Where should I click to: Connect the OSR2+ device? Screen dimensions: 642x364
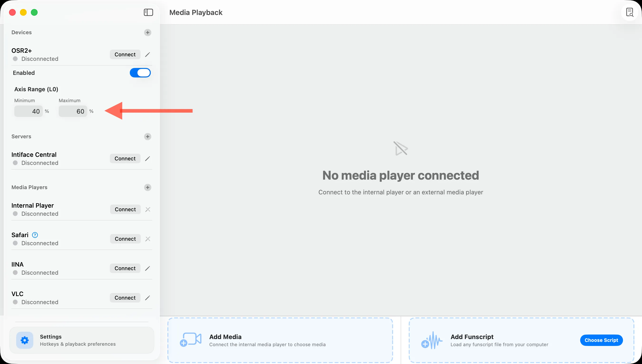coord(125,54)
